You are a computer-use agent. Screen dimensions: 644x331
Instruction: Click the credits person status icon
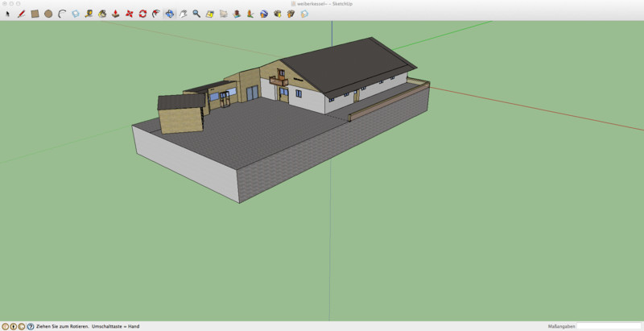coord(14,326)
